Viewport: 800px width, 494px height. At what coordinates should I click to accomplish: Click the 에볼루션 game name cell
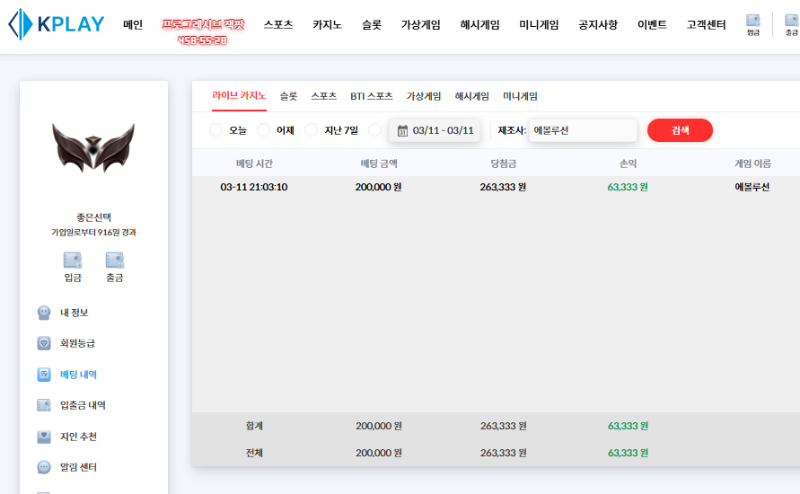click(752, 187)
